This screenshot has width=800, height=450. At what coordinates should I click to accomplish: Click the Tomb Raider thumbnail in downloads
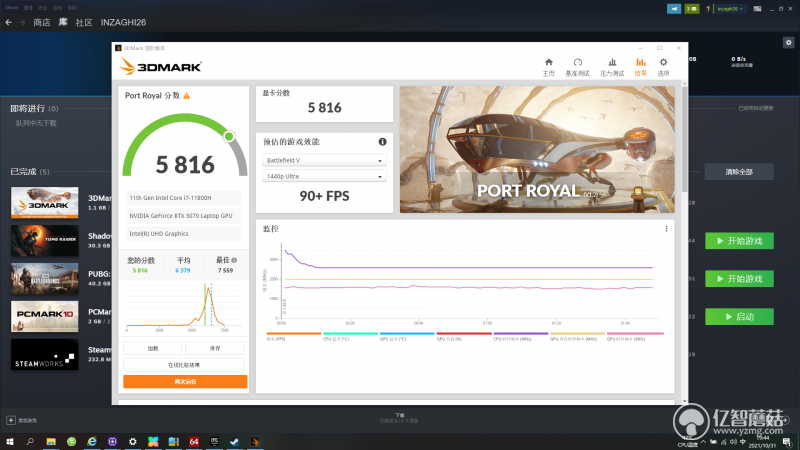tap(45, 240)
